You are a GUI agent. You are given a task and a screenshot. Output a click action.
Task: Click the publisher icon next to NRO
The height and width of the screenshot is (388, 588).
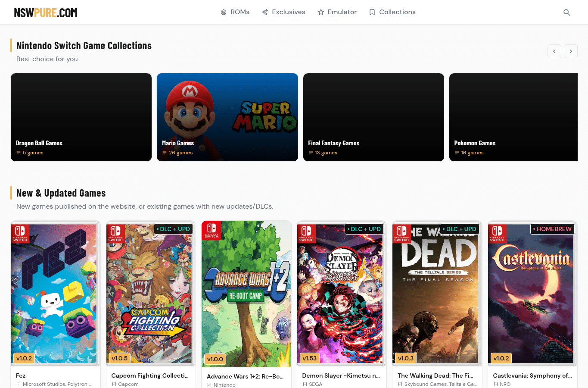(x=496, y=384)
